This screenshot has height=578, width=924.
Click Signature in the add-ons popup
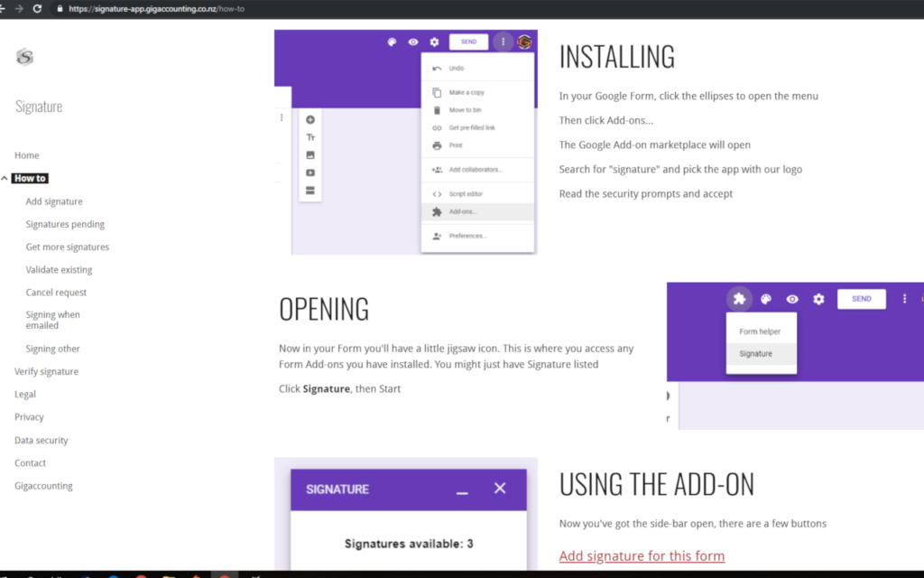(761, 354)
